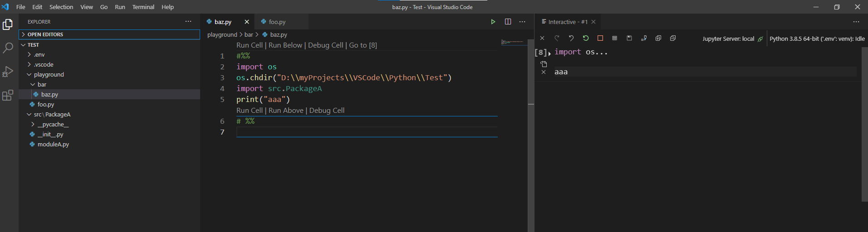Screen dimensions: 868x232
Task: Open foo.py in the file tree
Action: (109, 104)
